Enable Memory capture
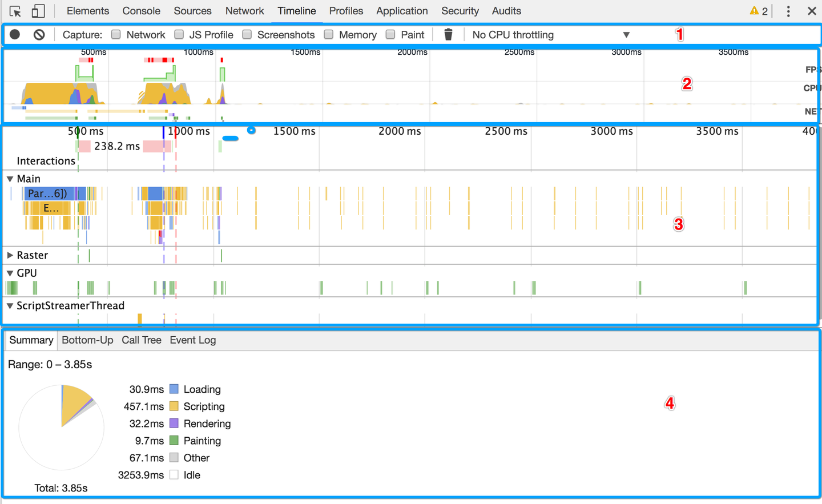Screen dimensions: 822x504 coord(328,34)
